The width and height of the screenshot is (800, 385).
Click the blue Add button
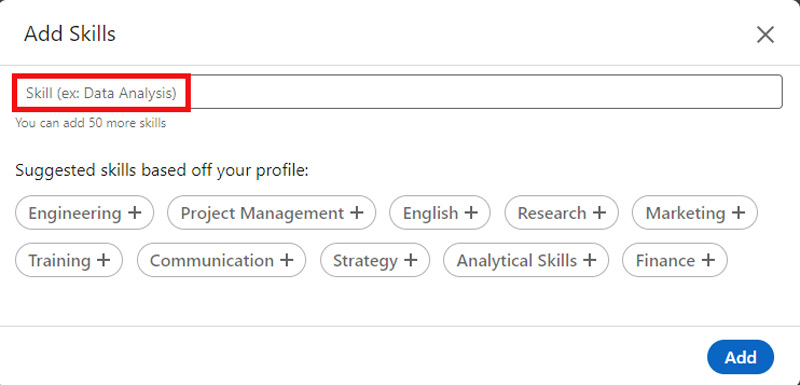[x=740, y=357]
